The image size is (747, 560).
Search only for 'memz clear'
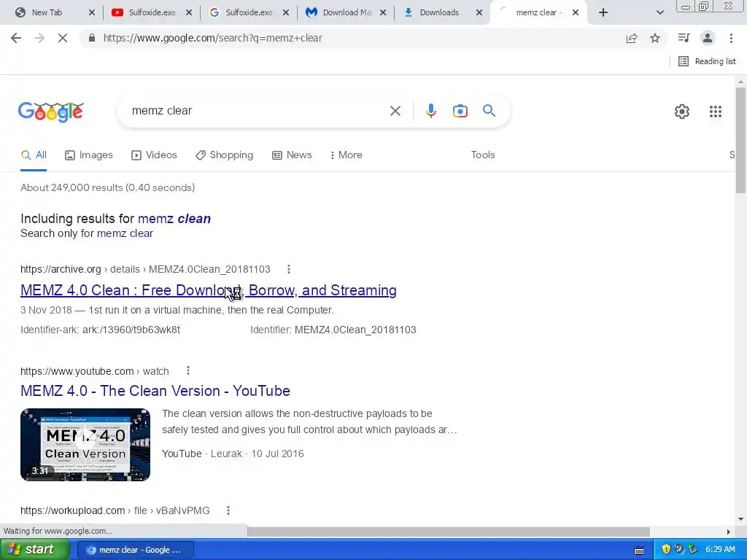click(125, 233)
